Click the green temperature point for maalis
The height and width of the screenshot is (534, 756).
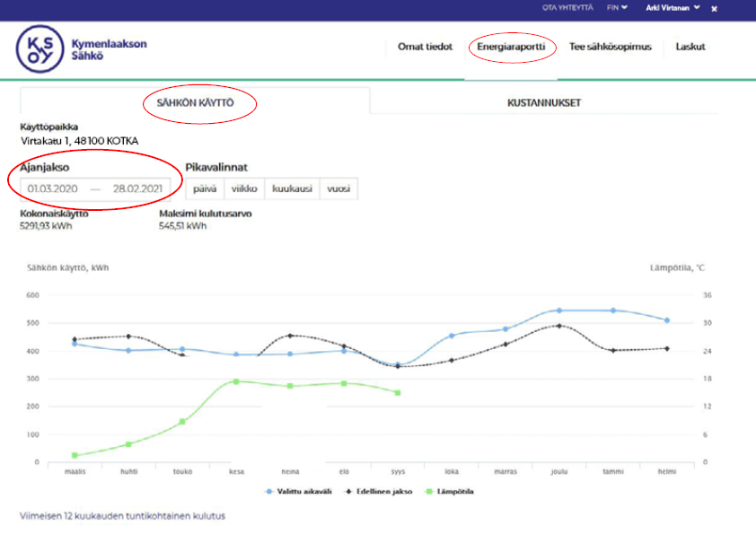(x=75, y=455)
